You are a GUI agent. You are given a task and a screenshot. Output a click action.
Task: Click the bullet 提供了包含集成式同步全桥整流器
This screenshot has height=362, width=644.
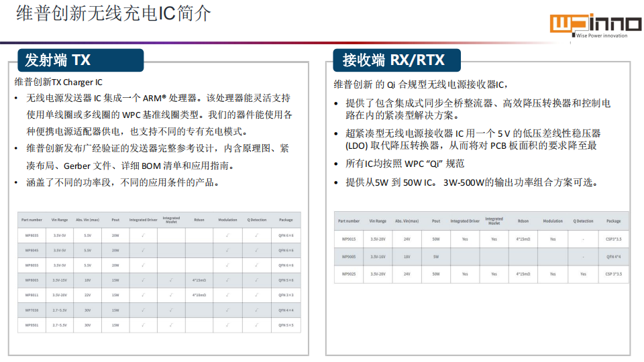pyautogui.click(x=478, y=109)
